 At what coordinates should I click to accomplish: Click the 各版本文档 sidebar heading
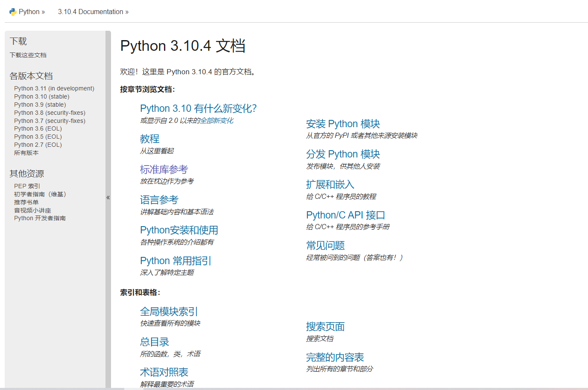pos(31,76)
